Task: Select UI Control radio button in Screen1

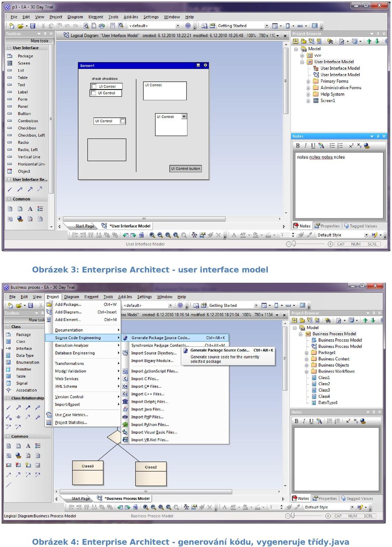Action: click(122, 121)
